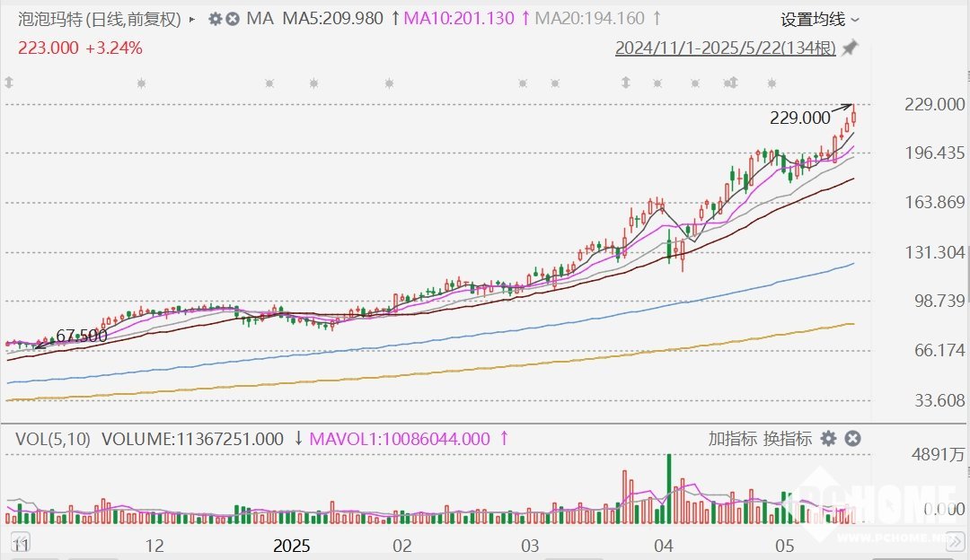Select the 04 month label on the time axis
Viewport: 970px width, 560px height.
664,546
